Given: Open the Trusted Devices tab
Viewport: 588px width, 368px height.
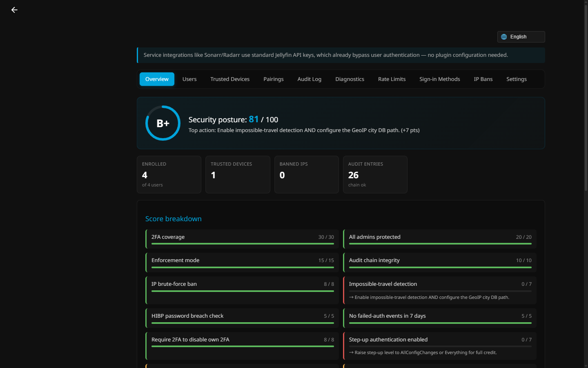Looking at the screenshot, I should (230, 79).
